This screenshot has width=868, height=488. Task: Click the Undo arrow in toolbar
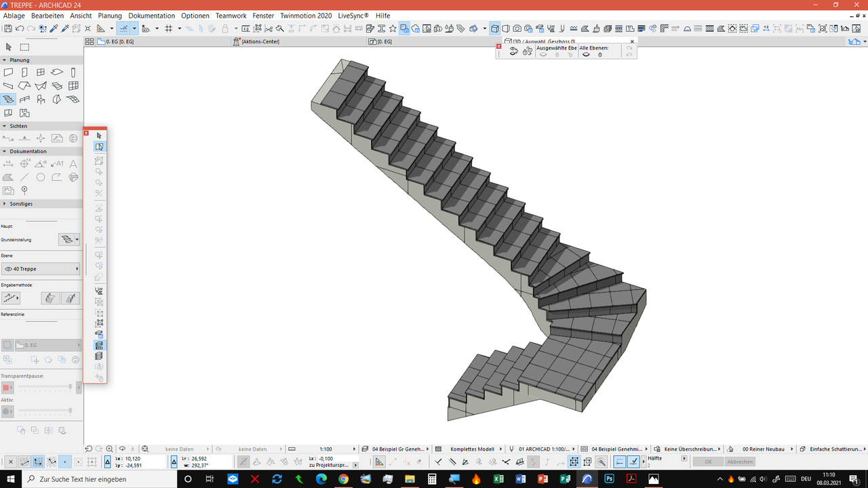(20, 28)
